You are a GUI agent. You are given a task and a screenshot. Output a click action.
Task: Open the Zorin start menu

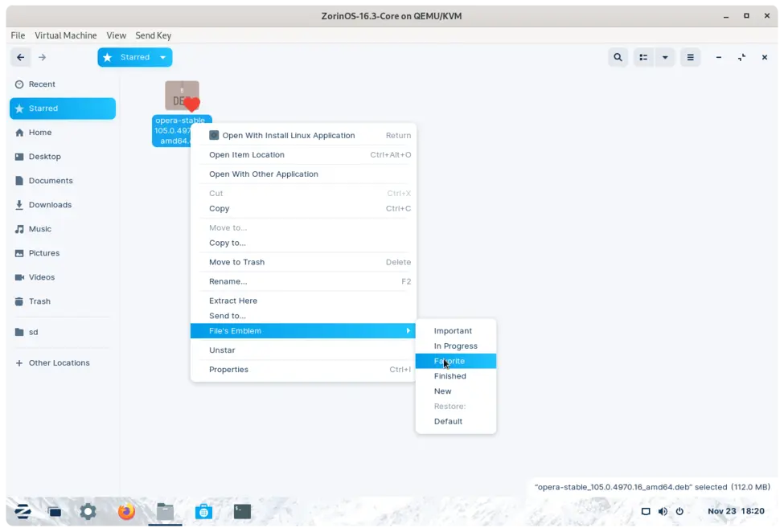(23, 512)
